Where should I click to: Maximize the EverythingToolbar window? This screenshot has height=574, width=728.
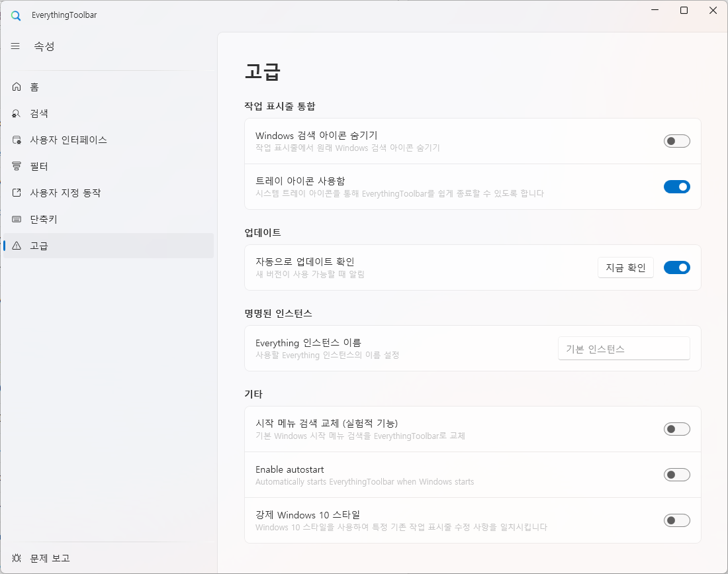click(684, 10)
